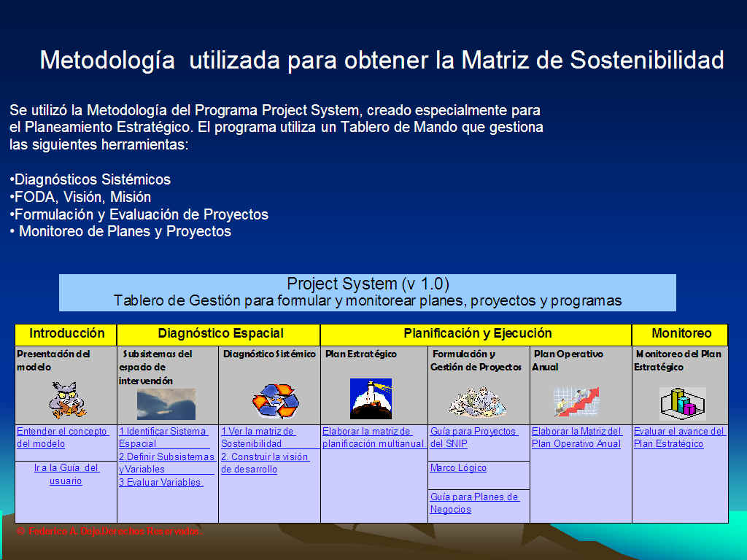The width and height of the screenshot is (747, 560).
Task: Click the 'Presentación del modelo' cell label
Action: click(x=53, y=360)
